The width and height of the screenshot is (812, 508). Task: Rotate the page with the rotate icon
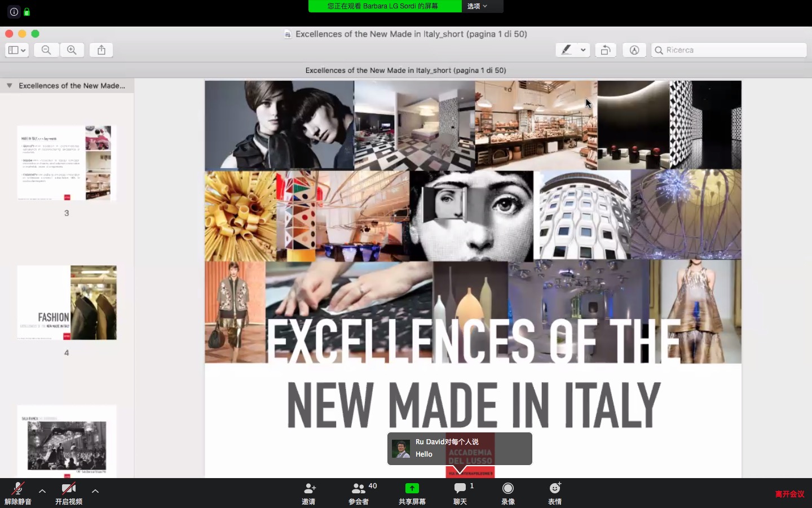(605, 50)
